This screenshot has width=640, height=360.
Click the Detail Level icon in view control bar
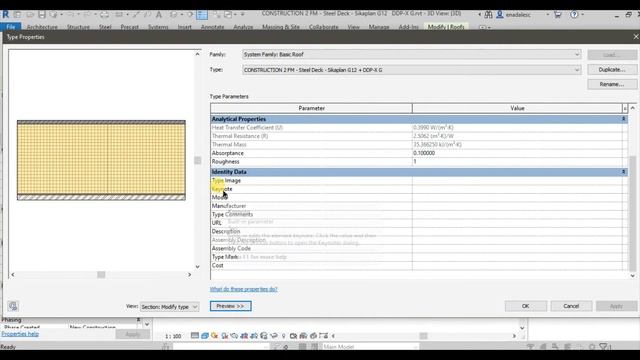(x=195, y=336)
